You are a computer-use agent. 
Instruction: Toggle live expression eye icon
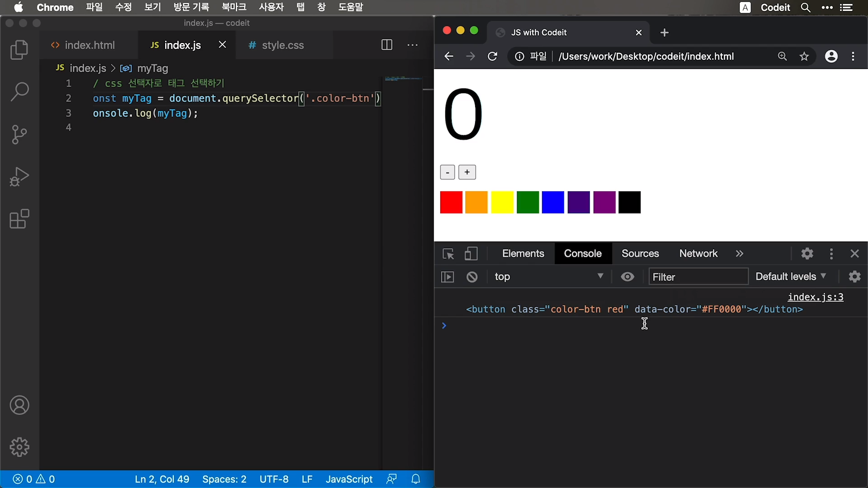point(627,277)
